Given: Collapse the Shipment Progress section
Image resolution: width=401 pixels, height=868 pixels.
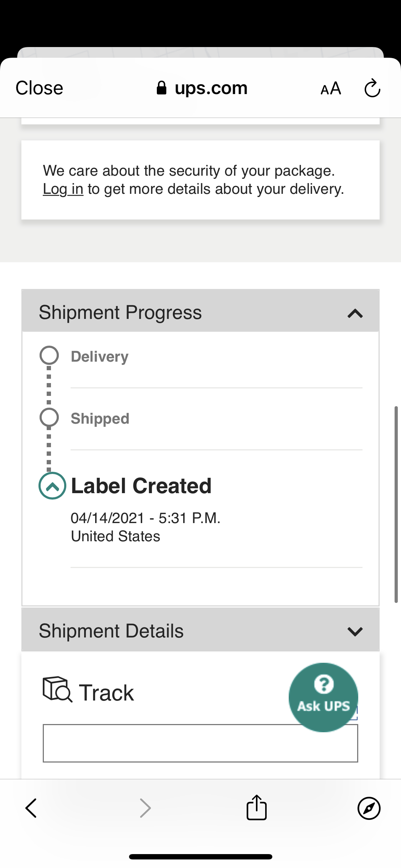Looking at the screenshot, I should tap(355, 314).
